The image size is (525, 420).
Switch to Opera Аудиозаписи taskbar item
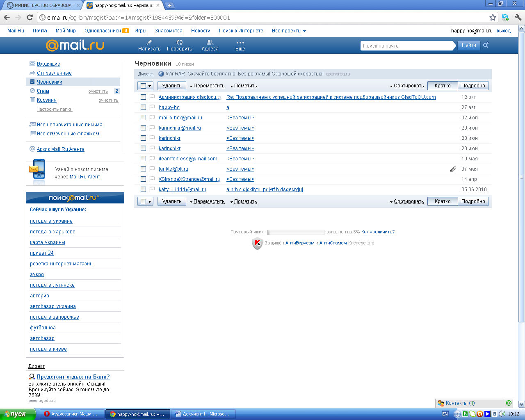(x=71, y=414)
